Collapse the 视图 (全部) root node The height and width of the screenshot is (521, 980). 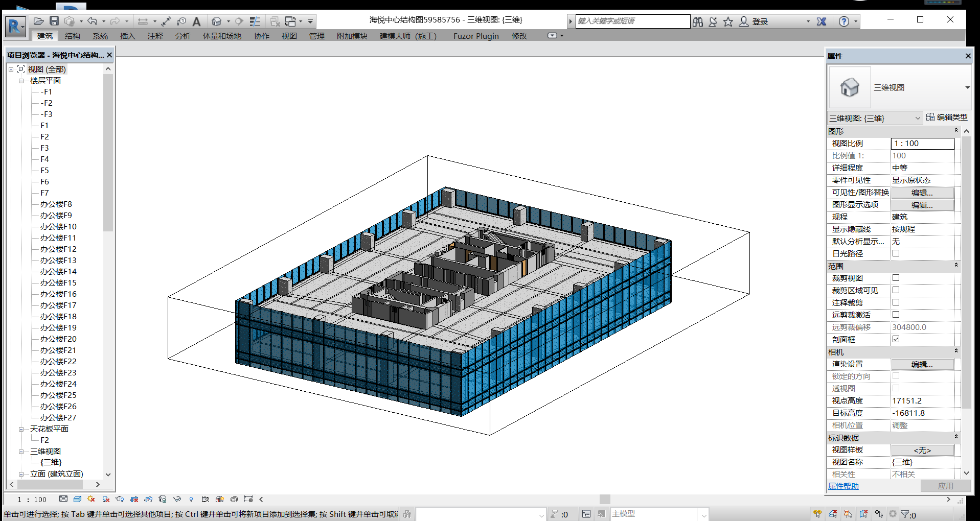11,69
